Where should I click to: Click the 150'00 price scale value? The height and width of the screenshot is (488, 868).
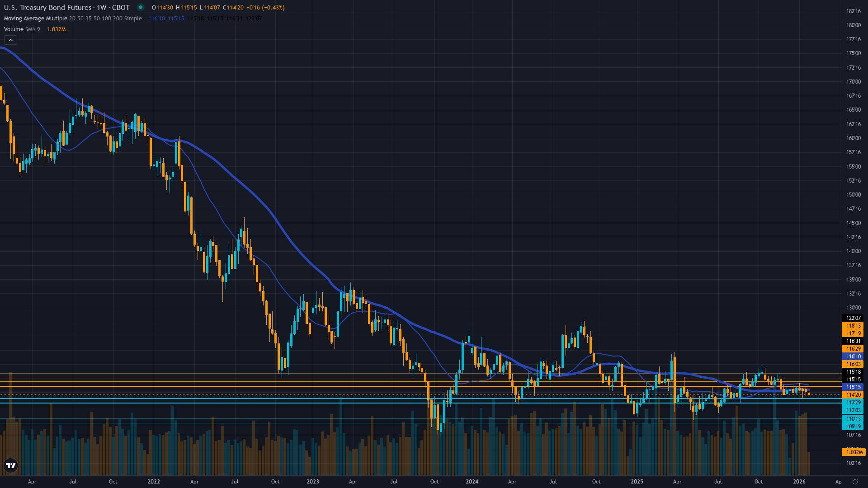(x=854, y=195)
